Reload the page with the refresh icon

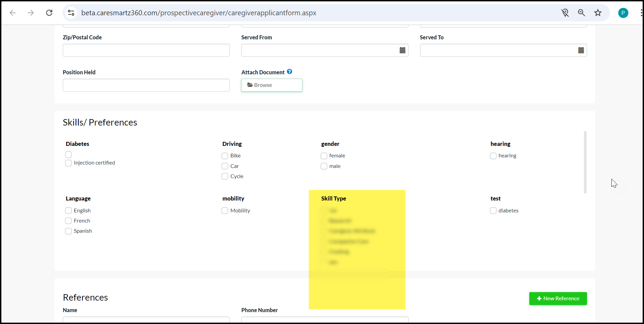tap(49, 13)
